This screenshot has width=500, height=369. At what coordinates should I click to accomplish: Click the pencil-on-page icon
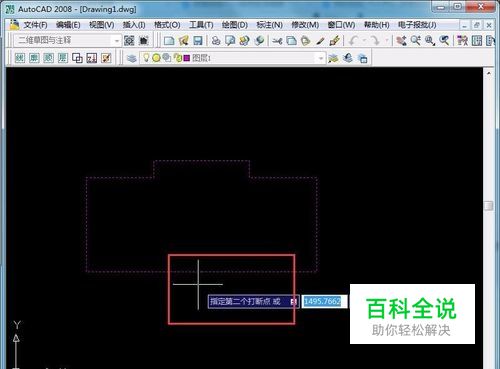[106, 58]
